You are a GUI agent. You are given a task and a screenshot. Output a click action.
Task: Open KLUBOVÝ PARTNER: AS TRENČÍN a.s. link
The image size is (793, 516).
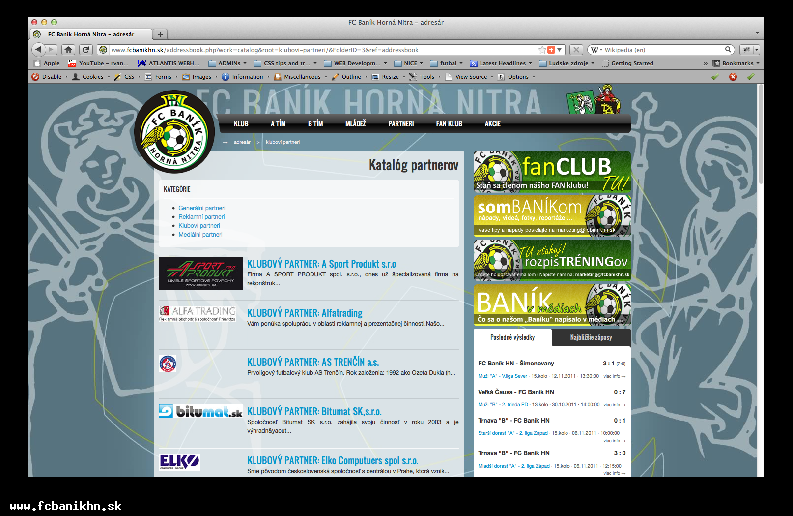[x=313, y=362]
